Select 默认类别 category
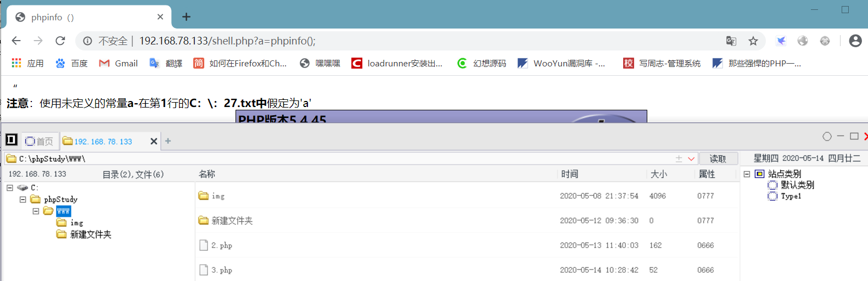868x281 pixels. click(x=791, y=185)
